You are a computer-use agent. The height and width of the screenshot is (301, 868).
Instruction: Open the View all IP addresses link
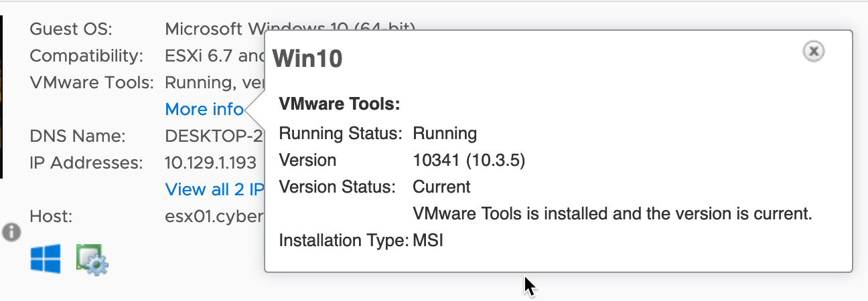coord(214,189)
